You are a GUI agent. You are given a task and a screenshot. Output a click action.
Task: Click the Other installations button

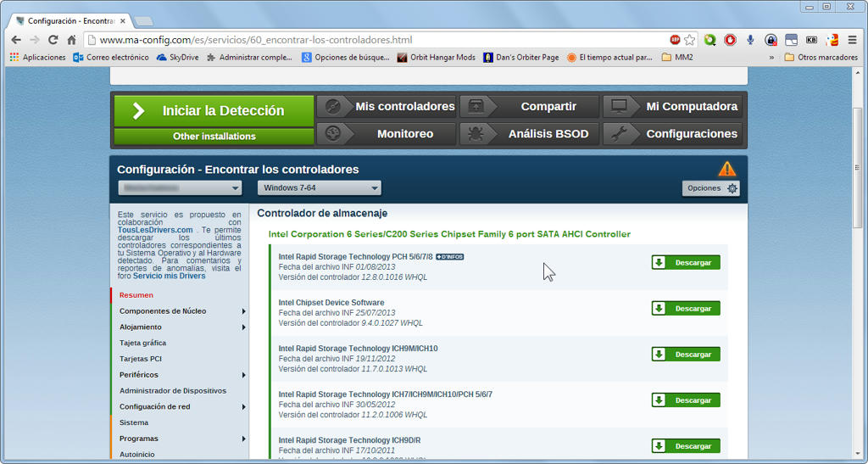coord(214,137)
